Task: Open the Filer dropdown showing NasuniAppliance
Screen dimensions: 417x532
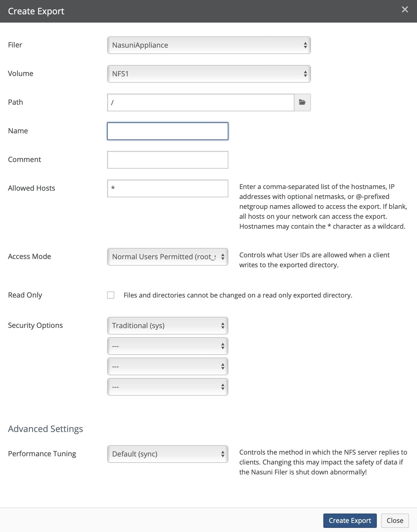Action: [x=209, y=45]
